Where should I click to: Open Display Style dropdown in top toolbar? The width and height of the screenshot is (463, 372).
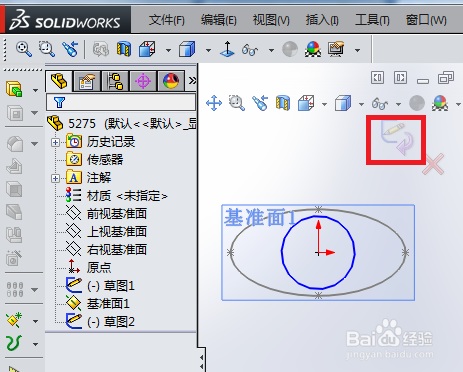coord(208,51)
